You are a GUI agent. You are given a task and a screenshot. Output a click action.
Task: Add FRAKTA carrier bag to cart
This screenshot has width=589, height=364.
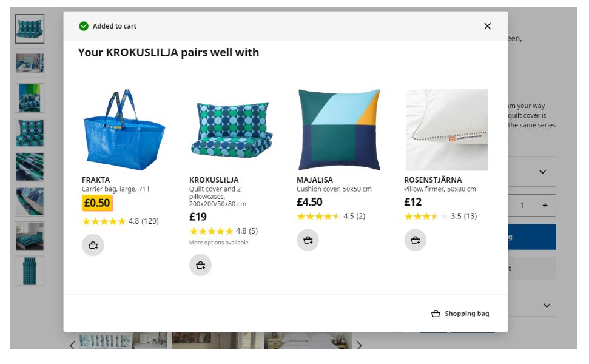click(93, 245)
